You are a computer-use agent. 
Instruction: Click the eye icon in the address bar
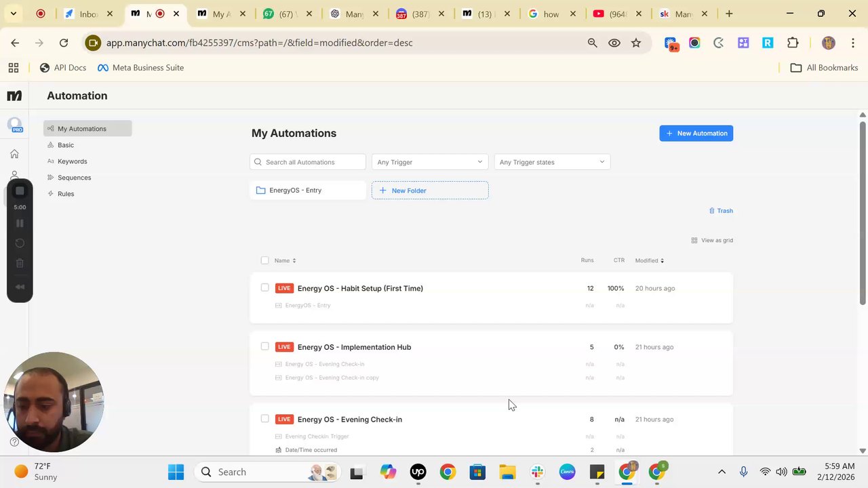point(614,43)
